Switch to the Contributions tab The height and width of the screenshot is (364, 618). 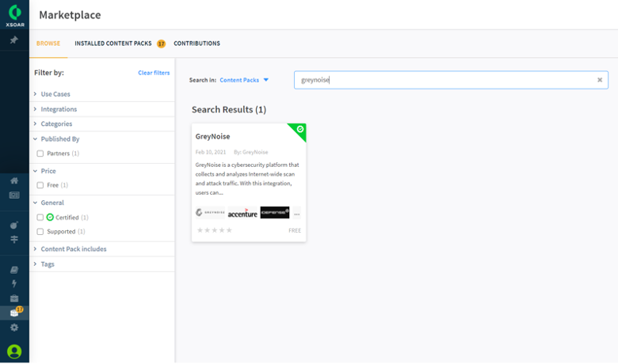point(196,44)
